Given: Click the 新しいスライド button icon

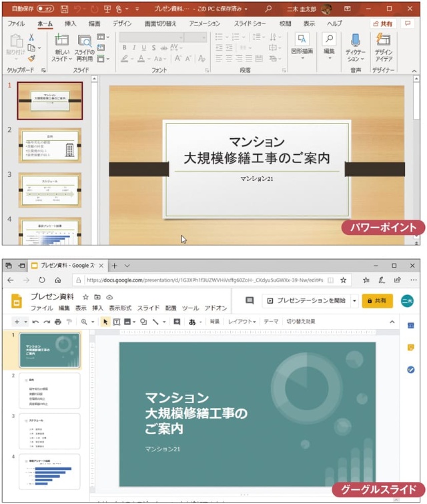Looking at the screenshot, I should pyautogui.click(x=62, y=41).
